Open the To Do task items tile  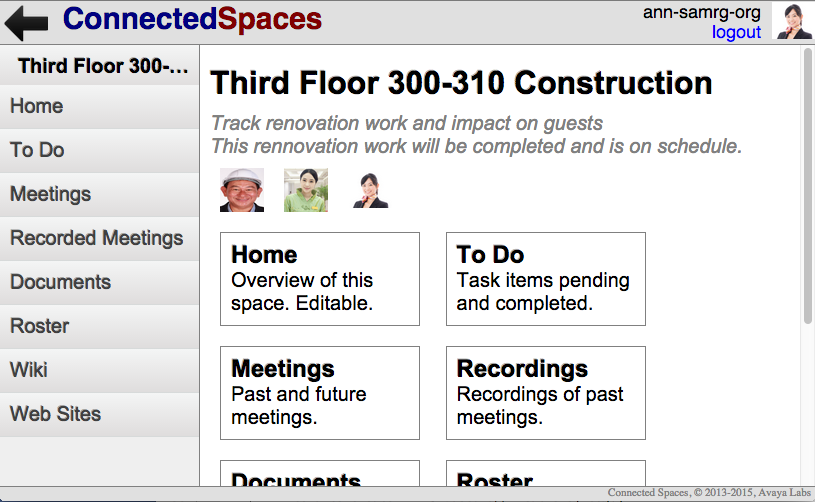pos(545,279)
